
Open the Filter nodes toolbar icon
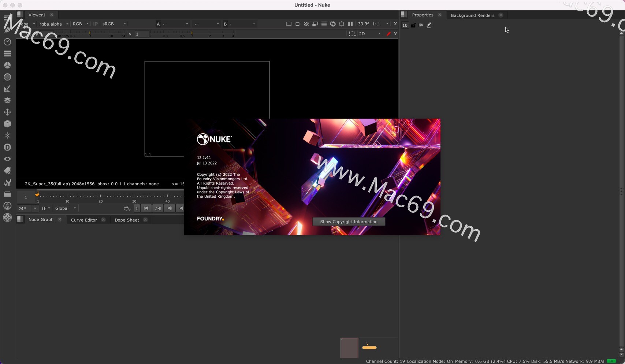pyautogui.click(x=7, y=77)
